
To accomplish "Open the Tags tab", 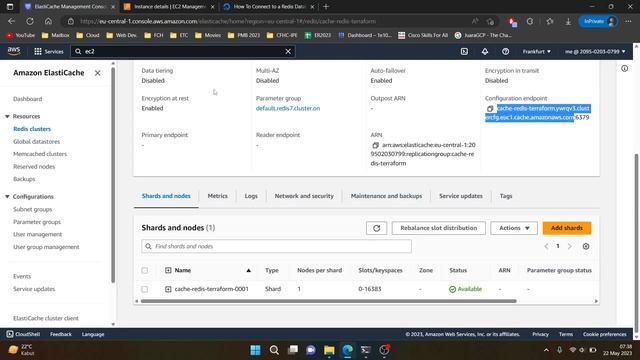I will (x=506, y=196).
